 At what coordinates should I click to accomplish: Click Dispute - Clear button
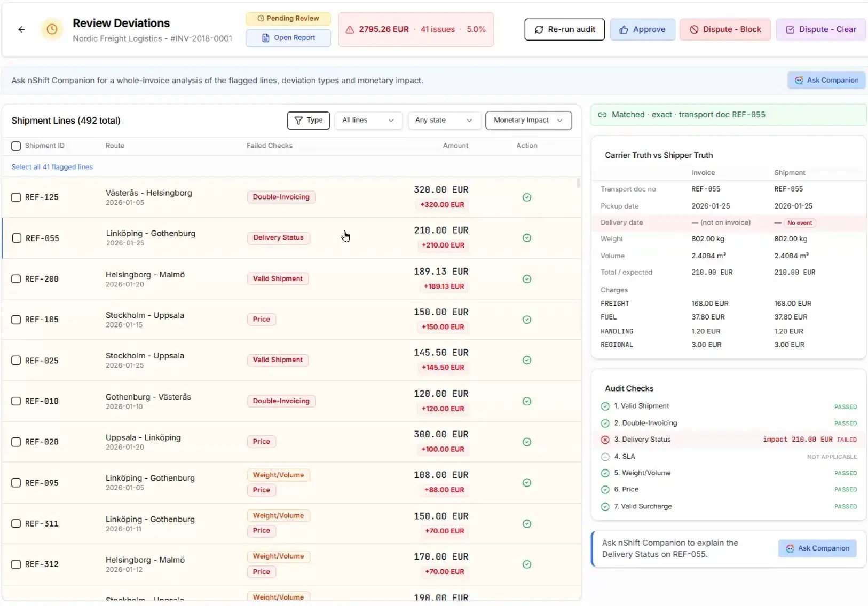point(821,29)
